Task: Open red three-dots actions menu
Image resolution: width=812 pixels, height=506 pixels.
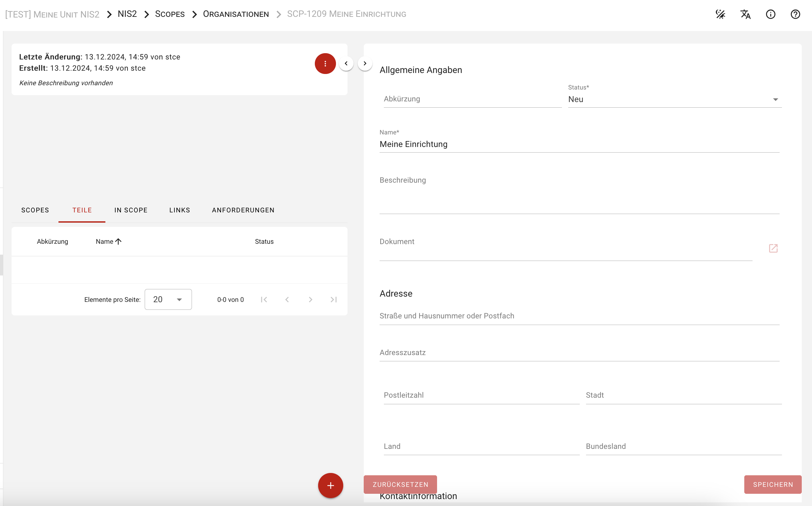Action: [325, 64]
